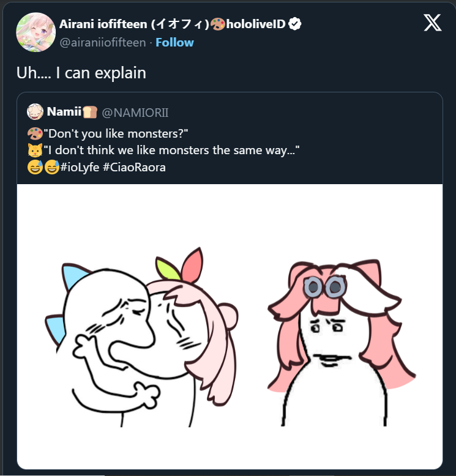This screenshot has width=456, height=476.
Task: Click the "Uh.... I can explain" tweet text
Action: pyautogui.click(x=81, y=73)
